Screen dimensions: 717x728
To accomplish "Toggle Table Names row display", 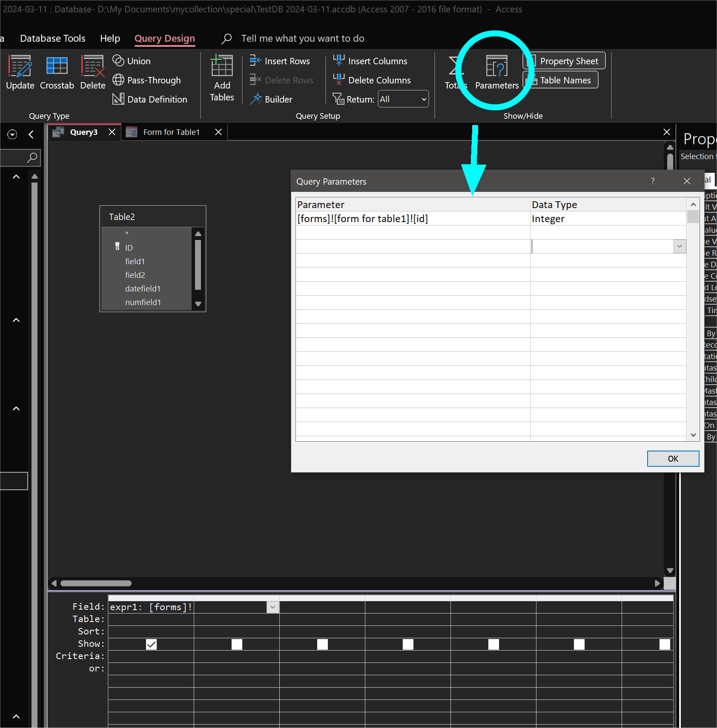I will coord(561,80).
